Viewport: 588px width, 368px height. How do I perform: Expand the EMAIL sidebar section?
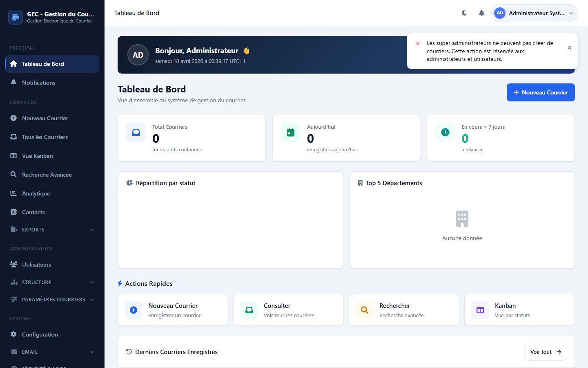pos(52,352)
